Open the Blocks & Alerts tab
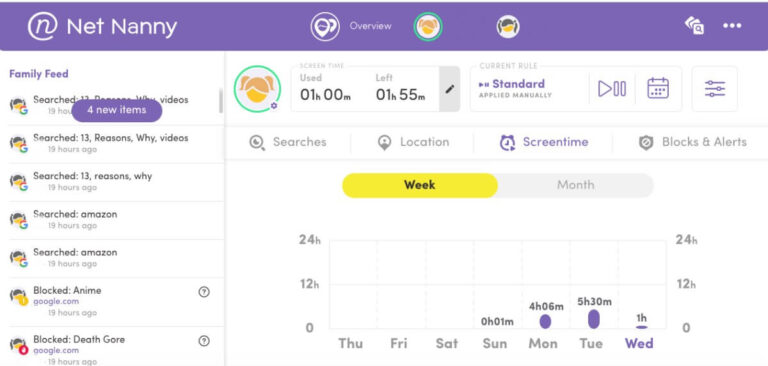The width and height of the screenshot is (768, 366). coord(693,142)
